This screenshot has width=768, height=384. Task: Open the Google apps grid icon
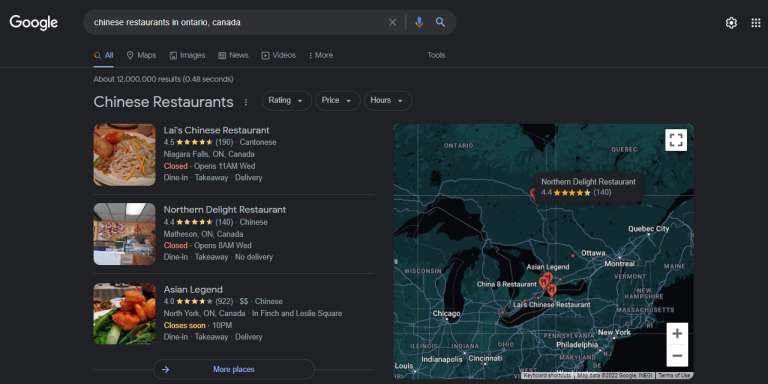756,23
